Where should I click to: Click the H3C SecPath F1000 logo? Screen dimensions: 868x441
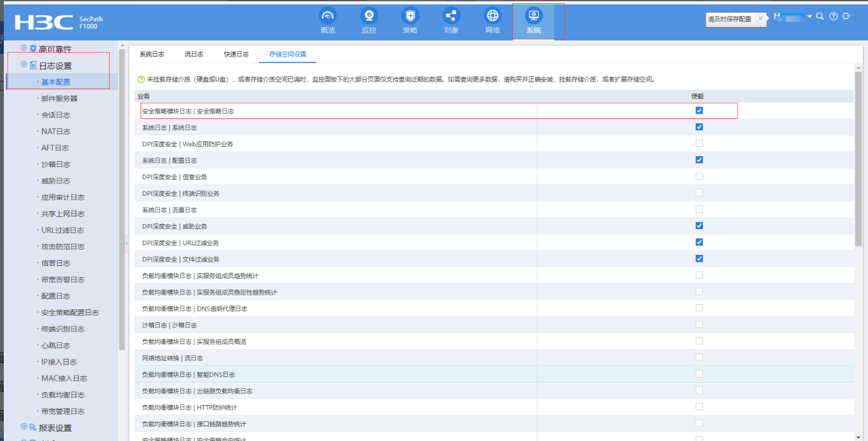[x=58, y=22]
